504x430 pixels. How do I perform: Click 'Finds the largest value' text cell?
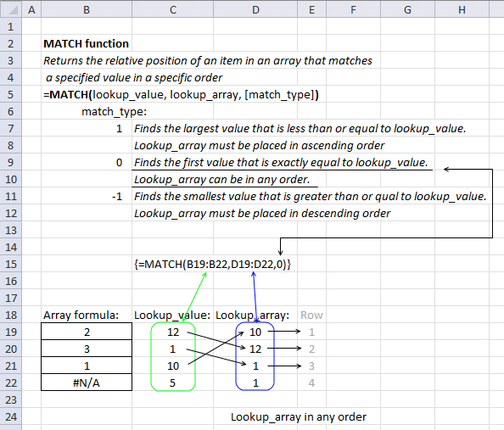(300, 129)
